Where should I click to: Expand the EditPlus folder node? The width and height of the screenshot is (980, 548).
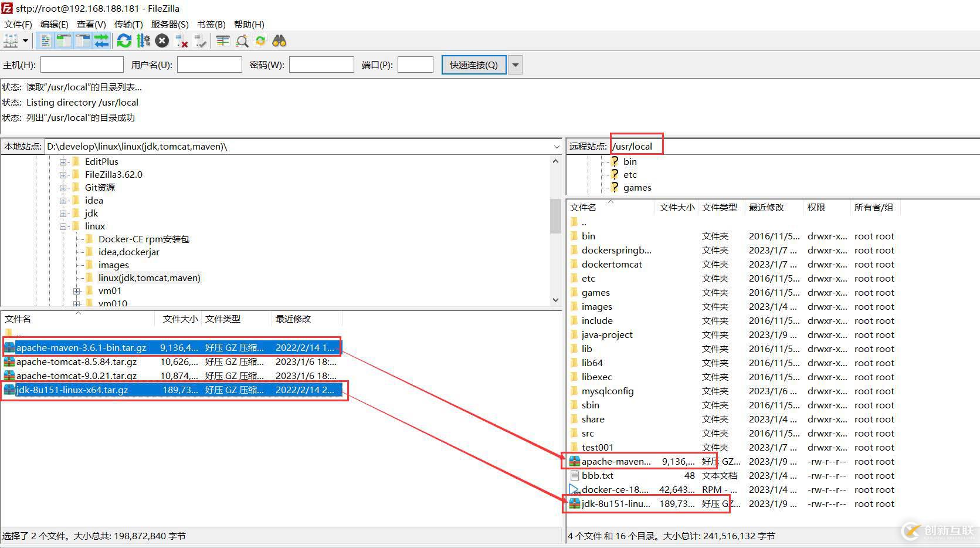[x=63, y=161]
